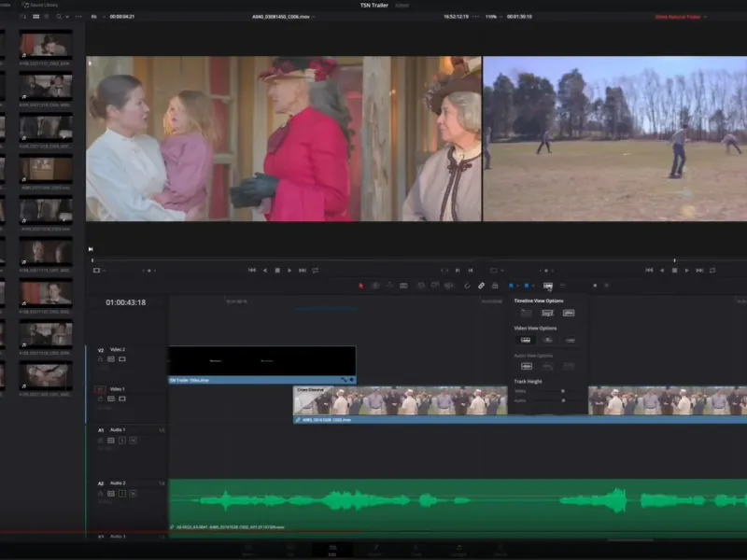747x560 pixels.
Task: Stop playback in the timeline viewer
Action: [x=674, y=271]
